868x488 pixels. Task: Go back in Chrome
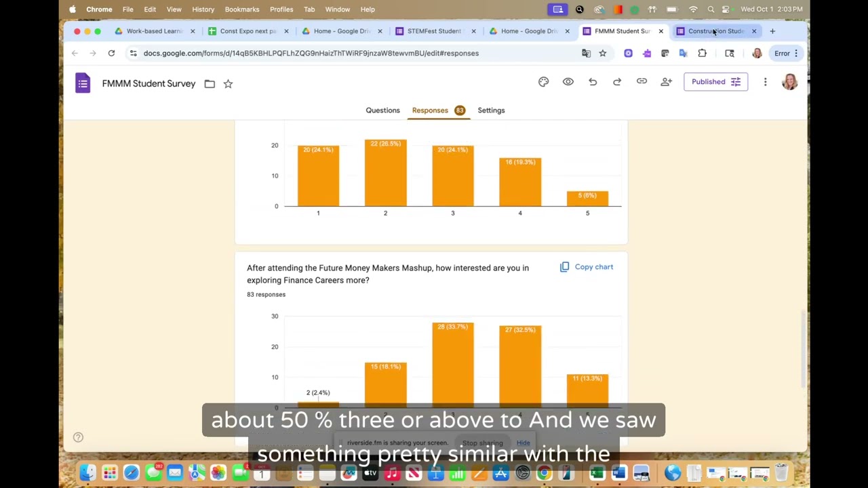coord(75,54)
